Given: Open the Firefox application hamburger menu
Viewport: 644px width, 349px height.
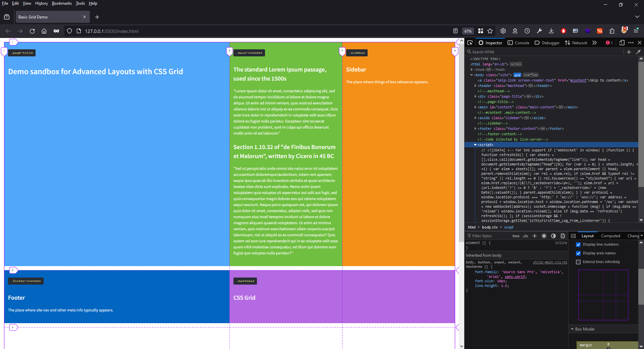Looking at the screenshot, I should tap(636, 31).
